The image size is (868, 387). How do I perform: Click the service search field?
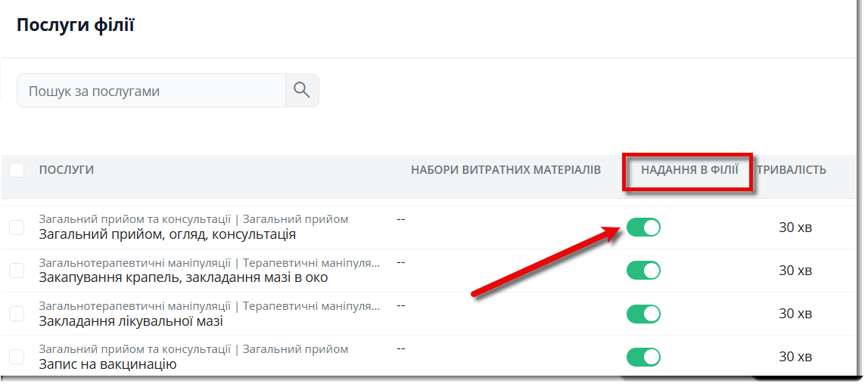coord(151,91)
